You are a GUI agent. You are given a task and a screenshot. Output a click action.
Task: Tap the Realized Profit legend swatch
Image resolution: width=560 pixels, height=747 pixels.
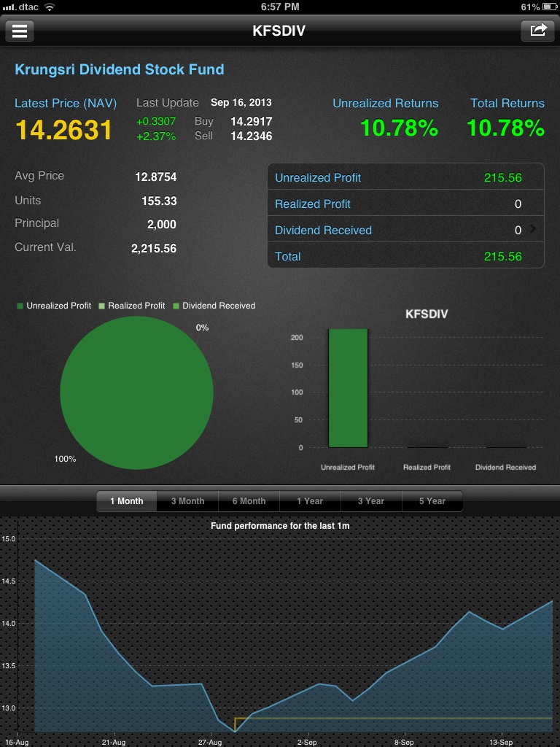pos(101,306)
